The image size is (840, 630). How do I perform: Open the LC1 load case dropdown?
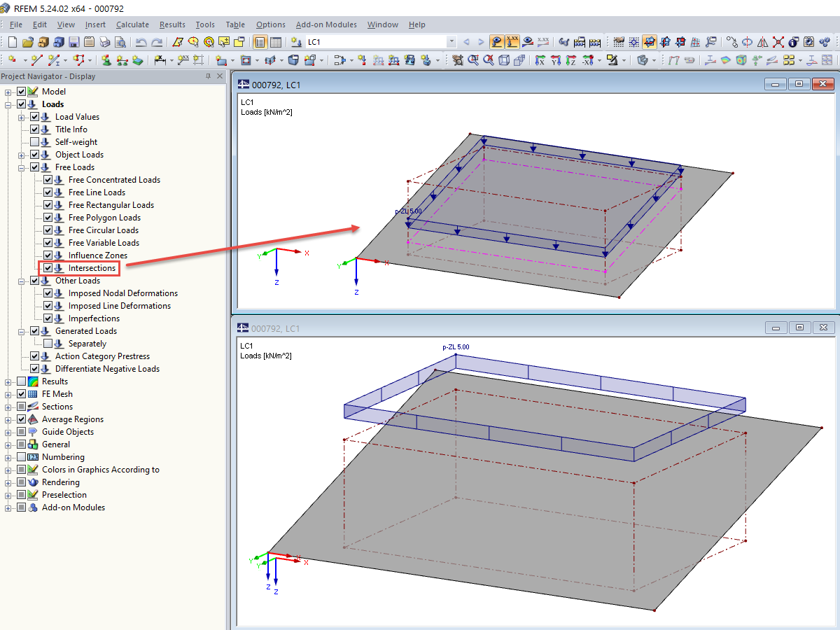point(451,42)
